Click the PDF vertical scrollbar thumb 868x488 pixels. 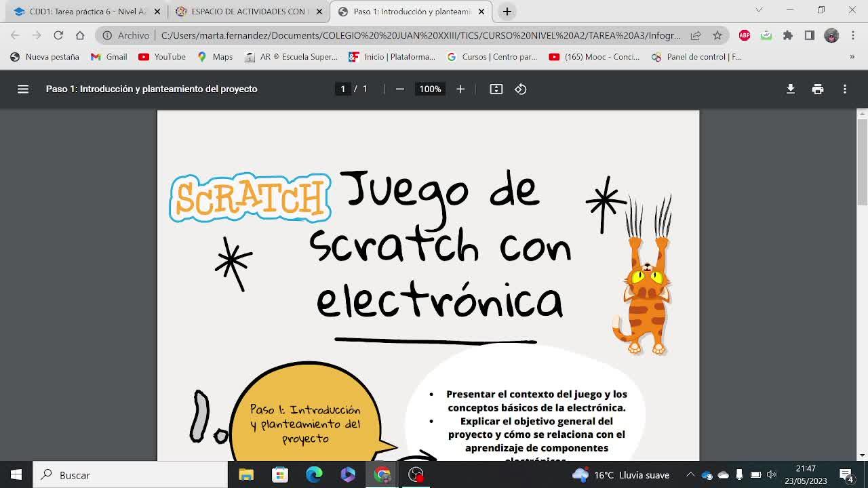pyautogui.click(x=863, y=161)
